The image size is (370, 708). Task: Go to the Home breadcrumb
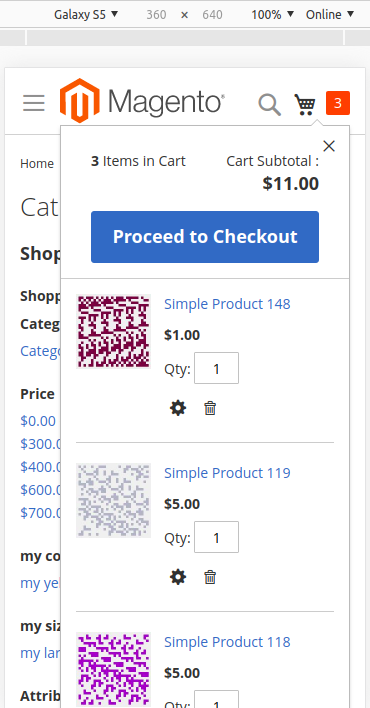(37, 163)
